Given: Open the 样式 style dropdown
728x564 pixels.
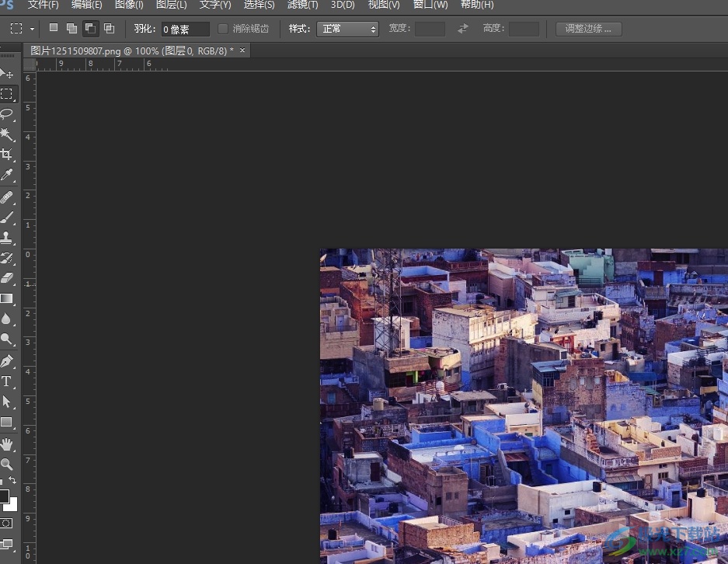Looking at the screenshot, I should (347, 29).
